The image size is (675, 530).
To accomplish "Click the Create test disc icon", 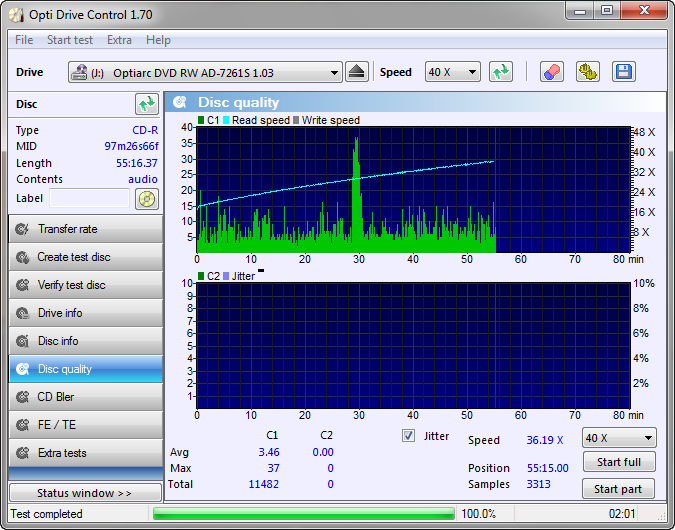I will click(x=22, y=257).
